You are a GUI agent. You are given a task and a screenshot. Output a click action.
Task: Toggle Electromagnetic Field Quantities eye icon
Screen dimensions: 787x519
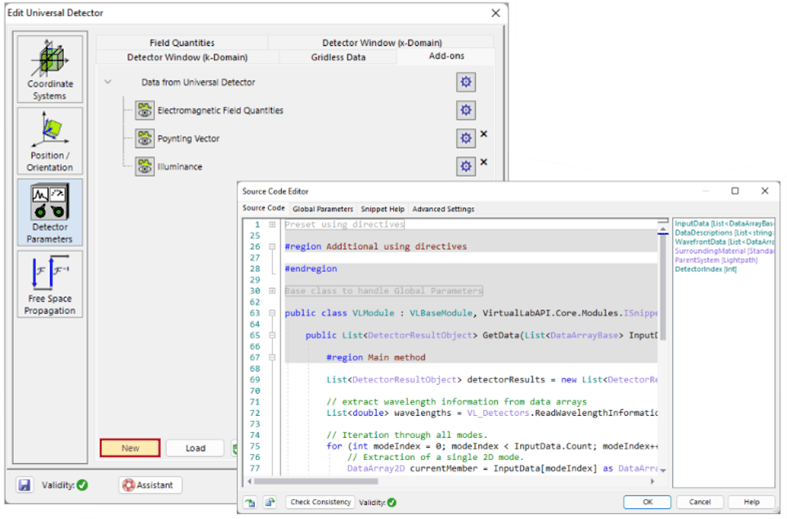click(144, 111)
